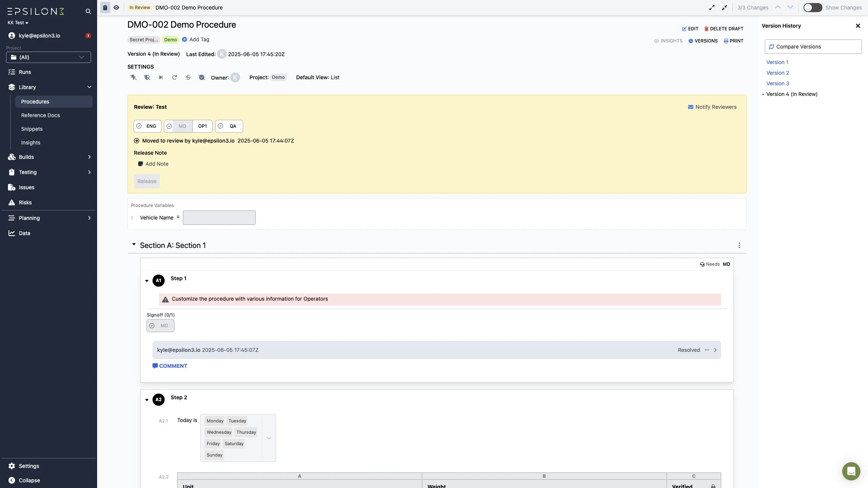Click DELETE DRAFT button
The image size is (868, 488).
[x=723, y=29]
